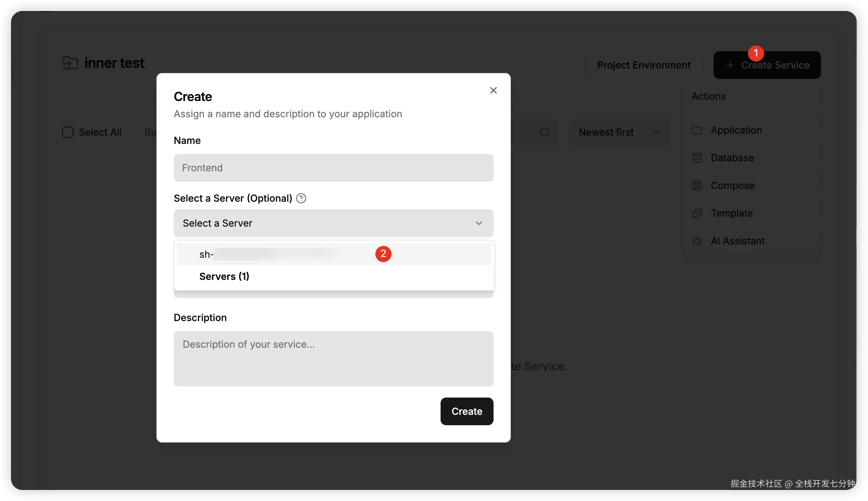Click the project folder icon beside inner test
Viewport: 868px width, 501px height.
70,63
